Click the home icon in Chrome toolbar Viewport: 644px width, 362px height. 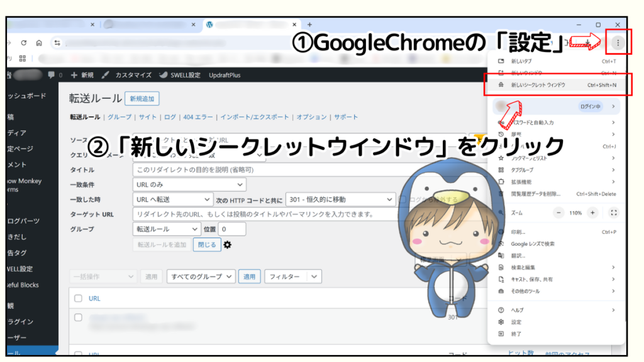click(x=39, y=43)
